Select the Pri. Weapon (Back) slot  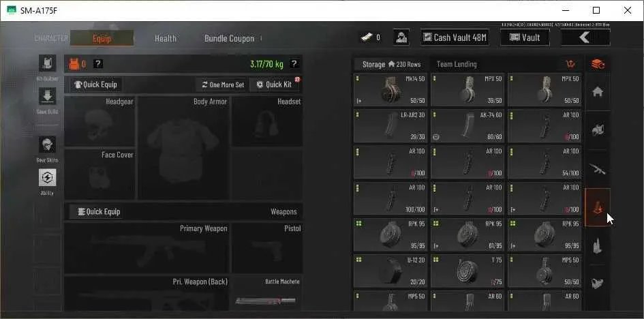coord(147,294)
